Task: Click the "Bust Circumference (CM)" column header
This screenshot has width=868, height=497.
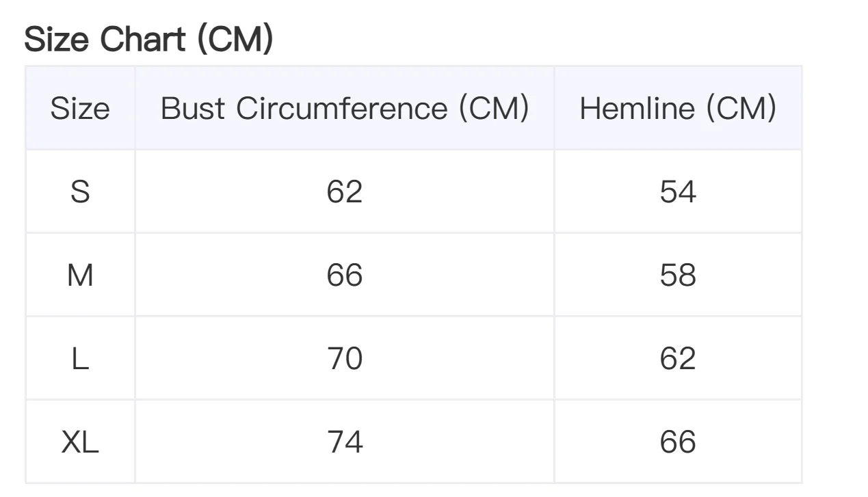Action: [x=345, y=109]
